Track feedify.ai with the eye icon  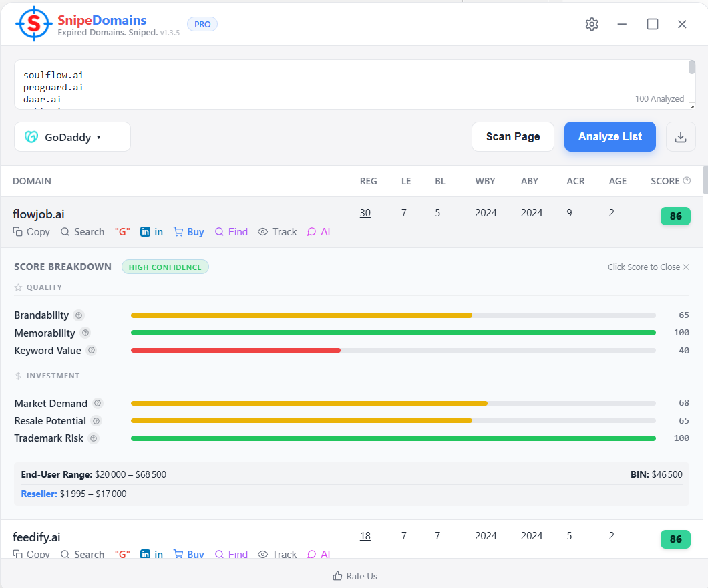coord(277,554)
